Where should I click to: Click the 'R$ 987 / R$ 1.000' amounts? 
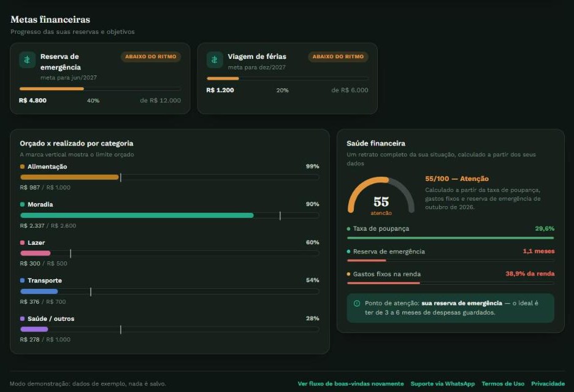point(45,188)
